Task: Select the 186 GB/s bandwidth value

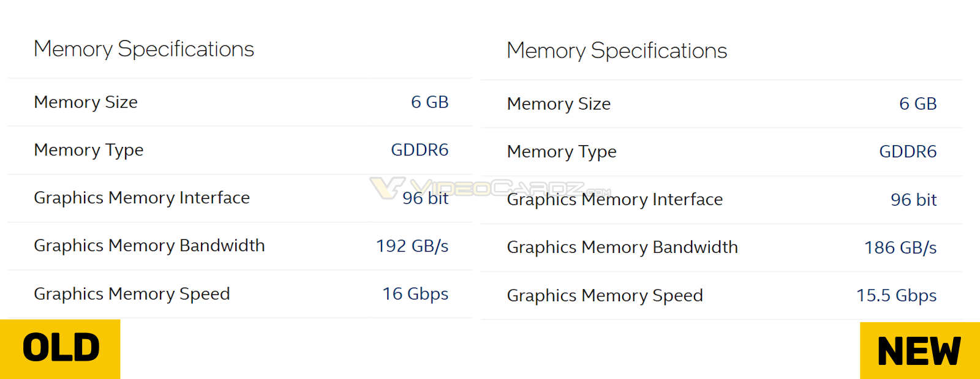Action: pos(900,248)
